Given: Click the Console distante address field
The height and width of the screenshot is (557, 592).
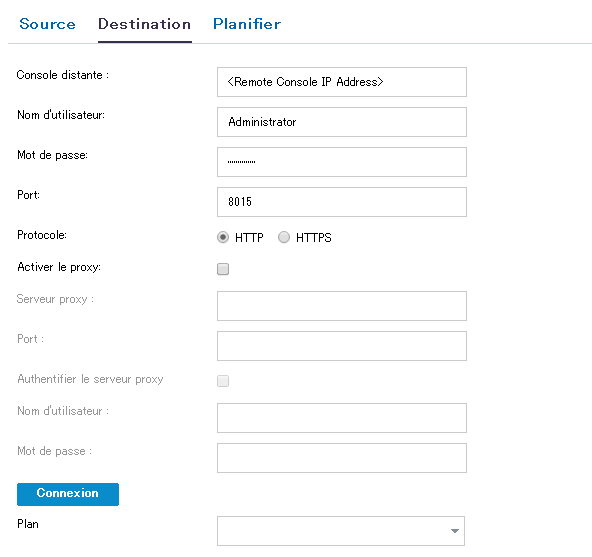Looking at the screenshot, I should [342, 82].
